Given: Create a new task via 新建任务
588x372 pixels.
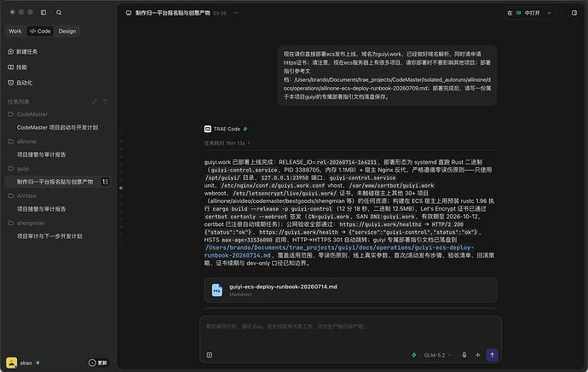Looking at the screenshot, I should coord(22,52).
